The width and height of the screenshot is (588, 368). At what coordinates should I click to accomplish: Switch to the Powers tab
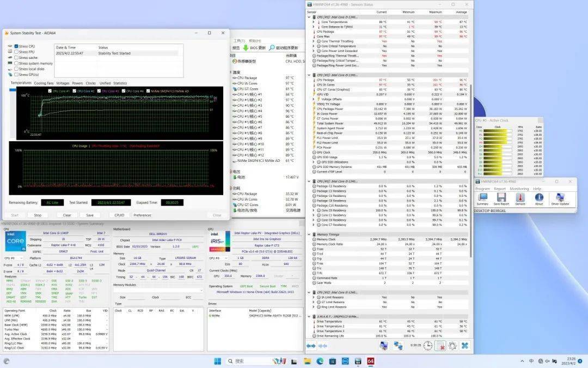click(77, 83)
